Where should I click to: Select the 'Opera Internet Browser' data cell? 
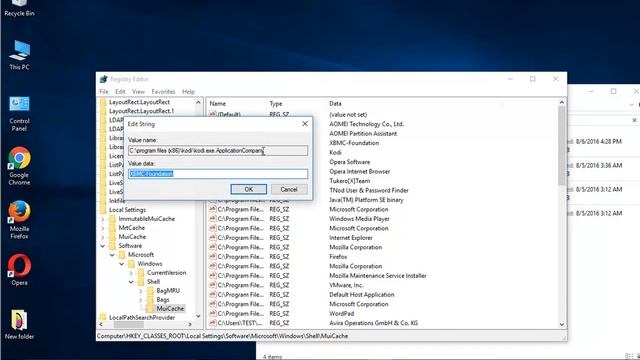[360, 171]
